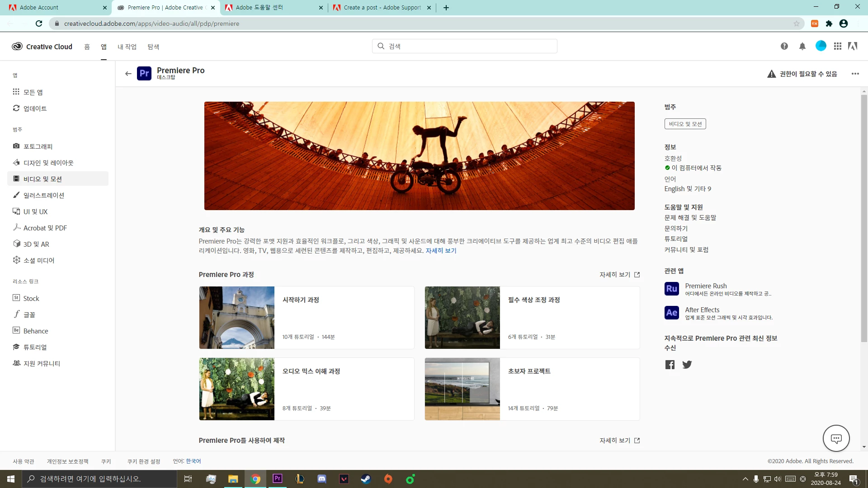Select 비디오 및 모션 in the sidebar

(42, 179)
